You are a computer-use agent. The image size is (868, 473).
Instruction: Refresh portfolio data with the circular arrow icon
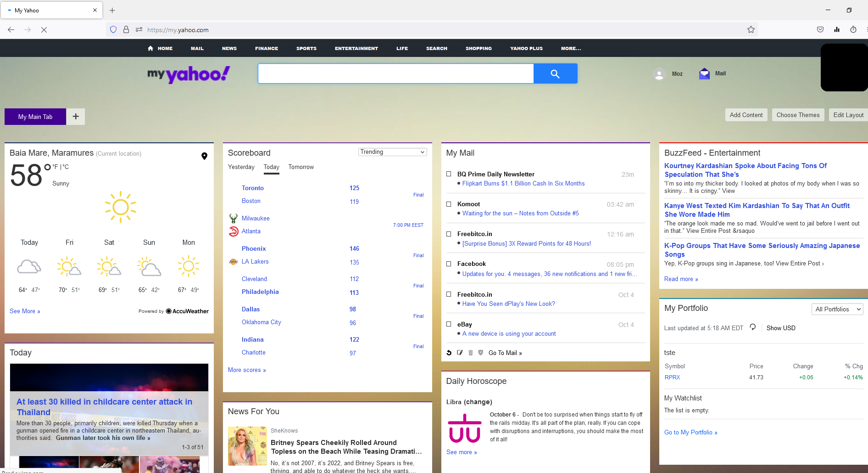pos(753,327)
